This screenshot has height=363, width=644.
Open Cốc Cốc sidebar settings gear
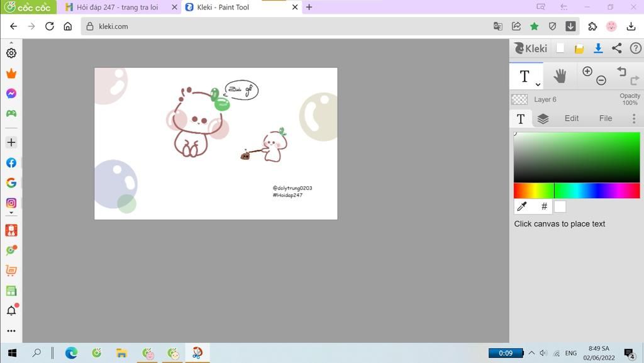pyautogui.click(x=11, y=53)
